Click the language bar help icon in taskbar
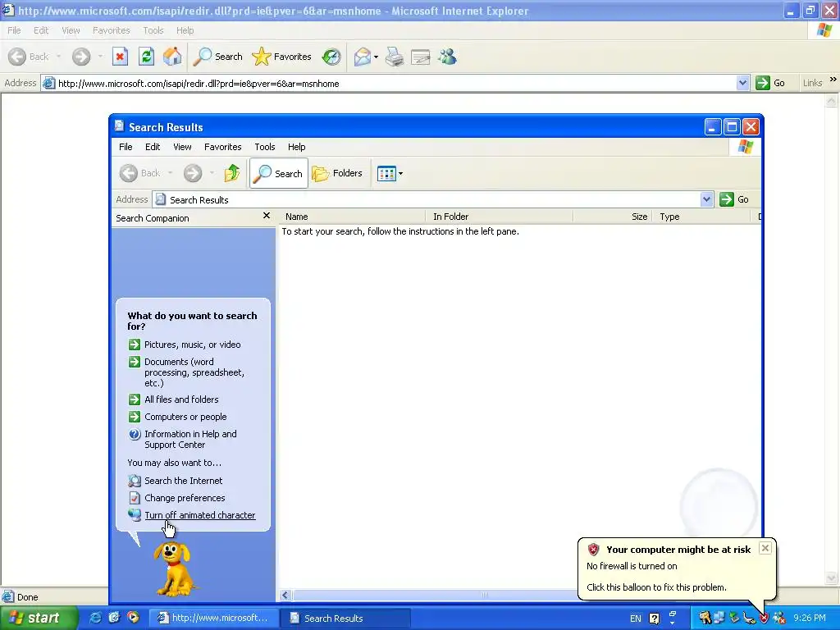 [x=654, y=619]
